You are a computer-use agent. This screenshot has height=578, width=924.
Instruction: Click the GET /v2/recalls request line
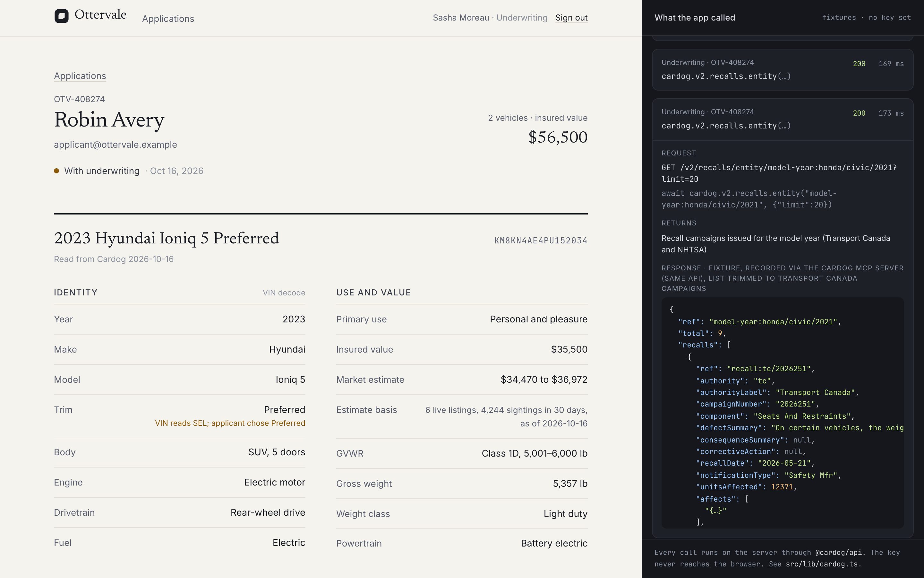pos(779,173)
